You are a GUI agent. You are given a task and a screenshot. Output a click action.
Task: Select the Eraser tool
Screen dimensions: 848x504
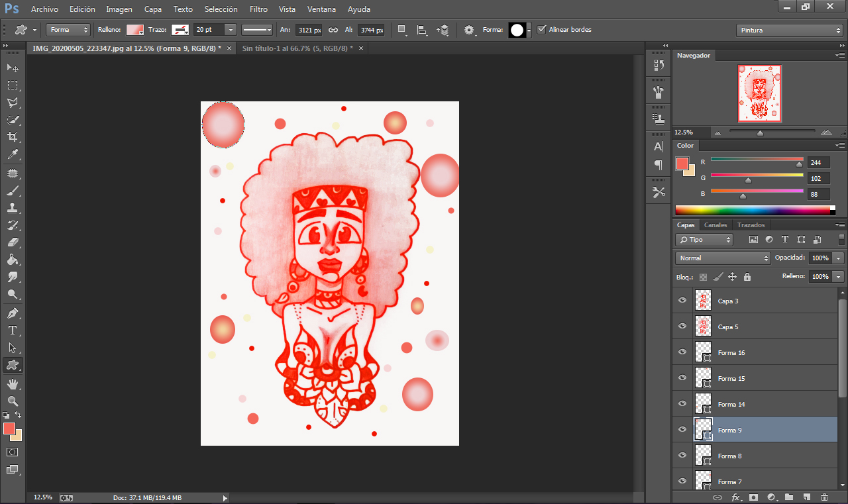click(x=13, y=242)
